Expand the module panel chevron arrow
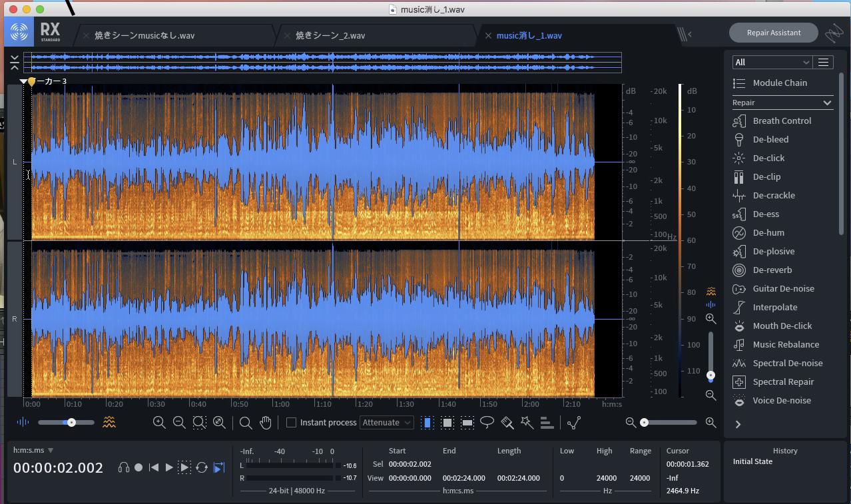Viewport: 851px width, 504px height. point(738,424)
